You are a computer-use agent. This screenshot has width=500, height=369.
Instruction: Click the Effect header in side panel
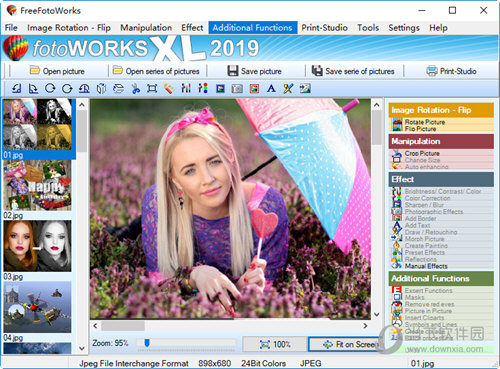(x=441, y=179)
